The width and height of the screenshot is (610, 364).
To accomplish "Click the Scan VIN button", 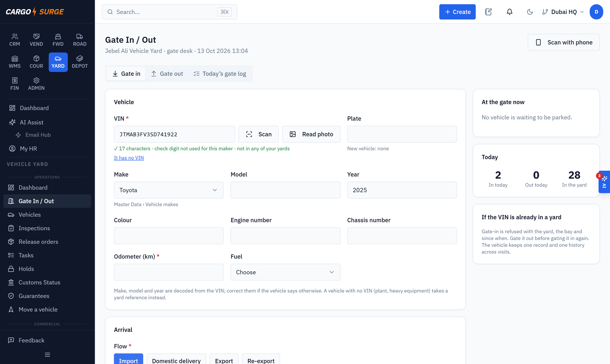I will 259,134.
